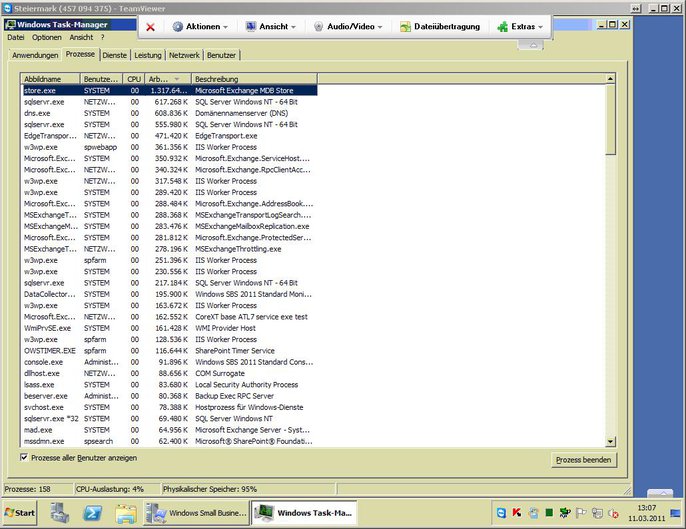Switch to the Leistung tab
The height and width of the screenshot is (529, 686).
tap(147, 55)
